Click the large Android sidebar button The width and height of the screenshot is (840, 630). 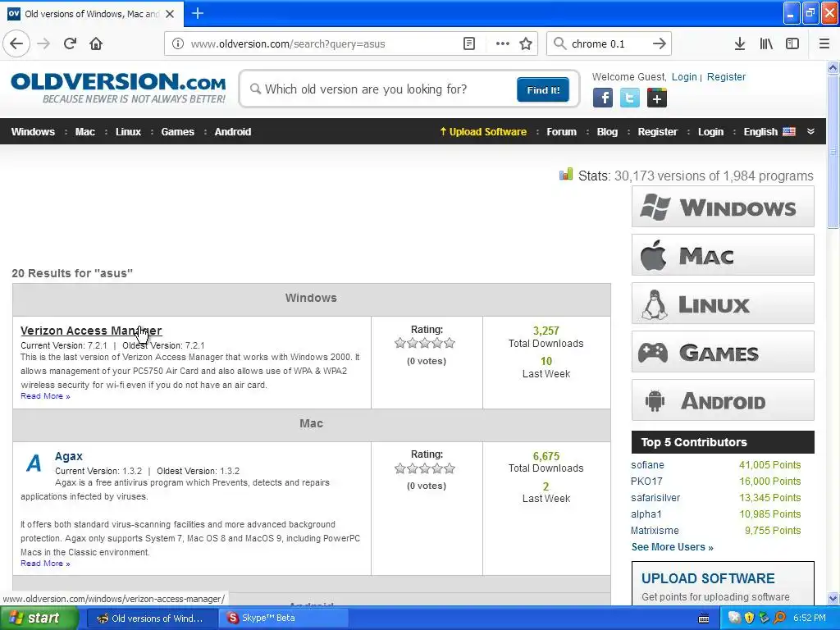pos(723,400)
